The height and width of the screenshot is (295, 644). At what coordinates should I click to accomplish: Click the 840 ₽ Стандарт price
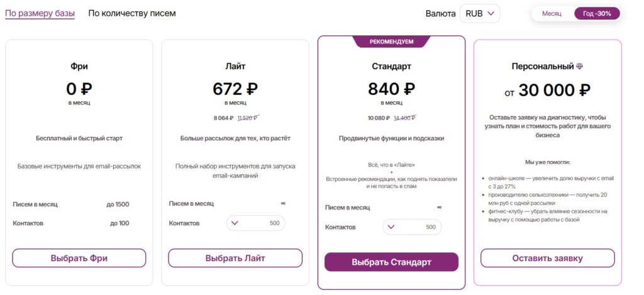pos(391,89)
